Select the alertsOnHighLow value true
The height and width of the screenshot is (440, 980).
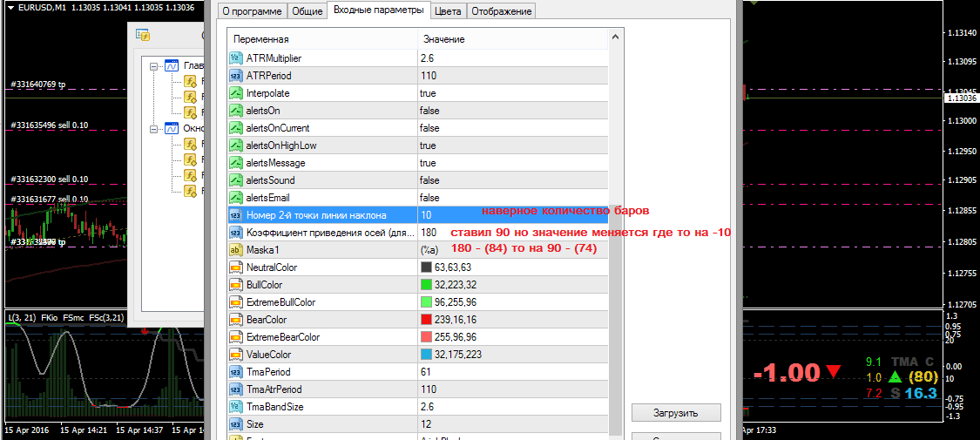click(x=428, y=146)
